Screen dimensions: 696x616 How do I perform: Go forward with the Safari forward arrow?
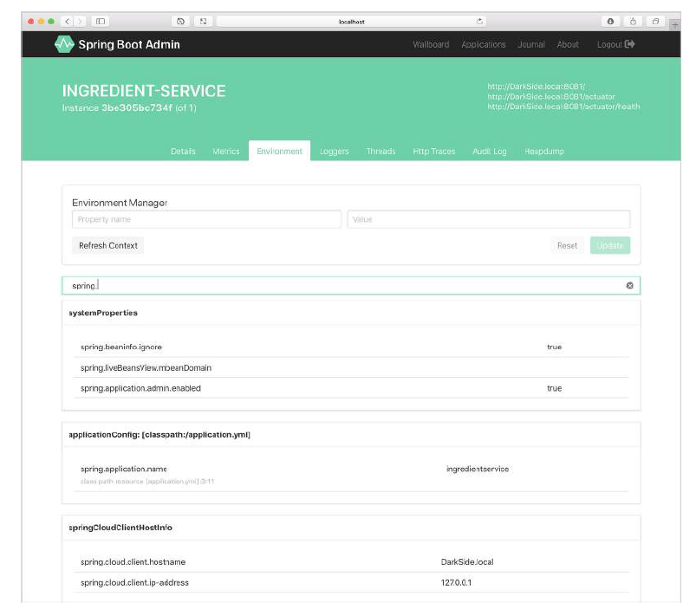coord(80,22)
